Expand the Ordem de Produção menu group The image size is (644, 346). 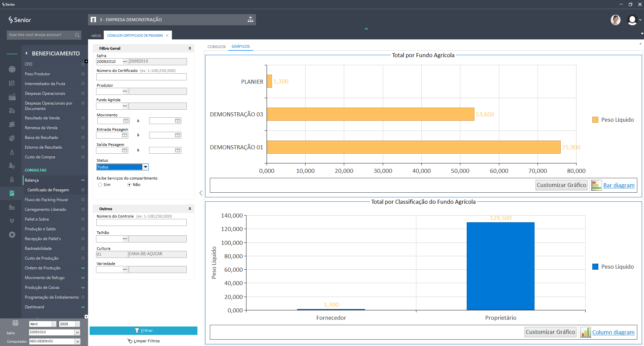tap(83, 268)
